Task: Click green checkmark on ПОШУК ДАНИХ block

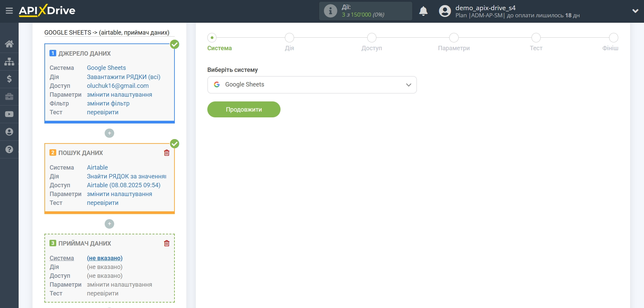Action: click(x=174, y=144)
